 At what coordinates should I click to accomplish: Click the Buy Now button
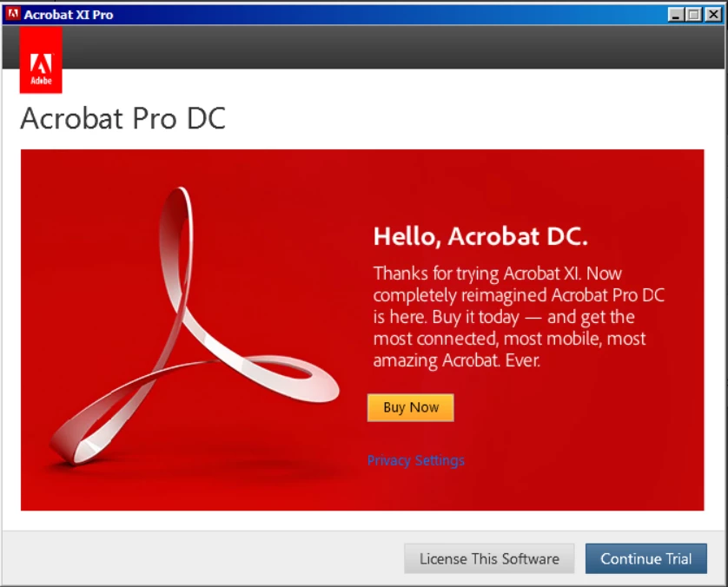click(410, 407)
